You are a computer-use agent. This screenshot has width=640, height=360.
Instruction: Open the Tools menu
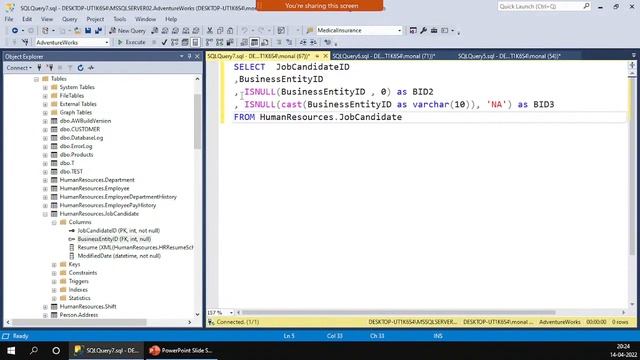pos(120,19)
